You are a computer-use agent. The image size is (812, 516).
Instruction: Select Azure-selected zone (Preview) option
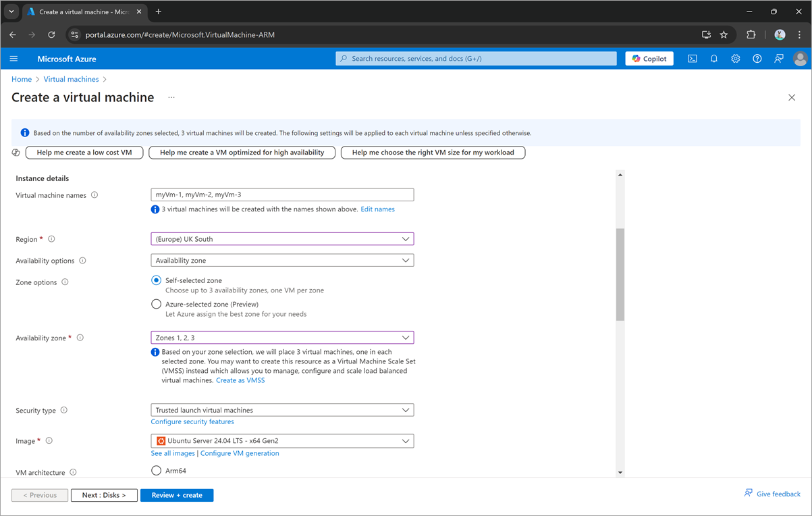coord(157,304)
